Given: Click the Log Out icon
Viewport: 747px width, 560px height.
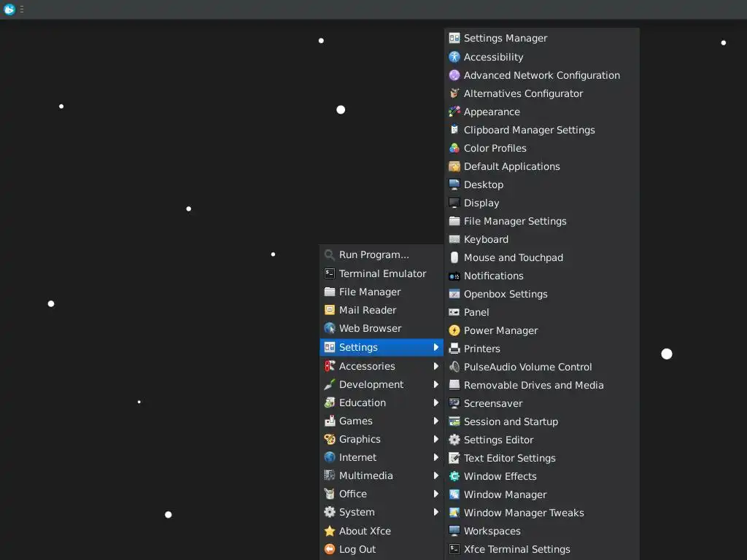Looking at the screenshot, I should tap(329, 549).
